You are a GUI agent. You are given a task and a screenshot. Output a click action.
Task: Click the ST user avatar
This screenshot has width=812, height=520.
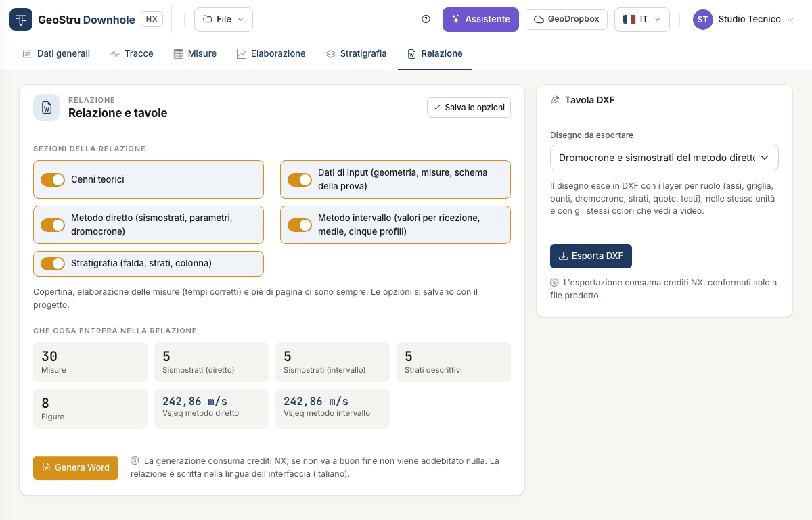tap(702, 20)
